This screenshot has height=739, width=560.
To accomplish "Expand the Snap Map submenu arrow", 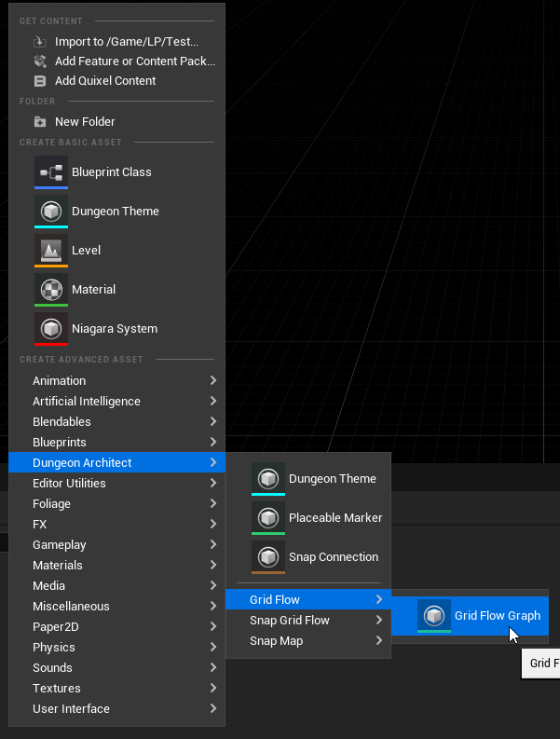I will coord(379,640).
